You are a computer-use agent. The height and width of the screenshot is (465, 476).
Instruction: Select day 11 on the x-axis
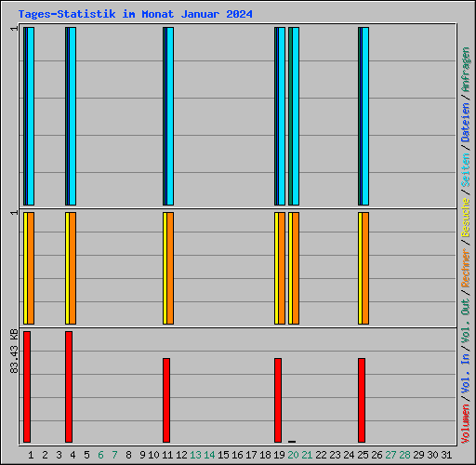pyautogui.click(x=167, y=455)
